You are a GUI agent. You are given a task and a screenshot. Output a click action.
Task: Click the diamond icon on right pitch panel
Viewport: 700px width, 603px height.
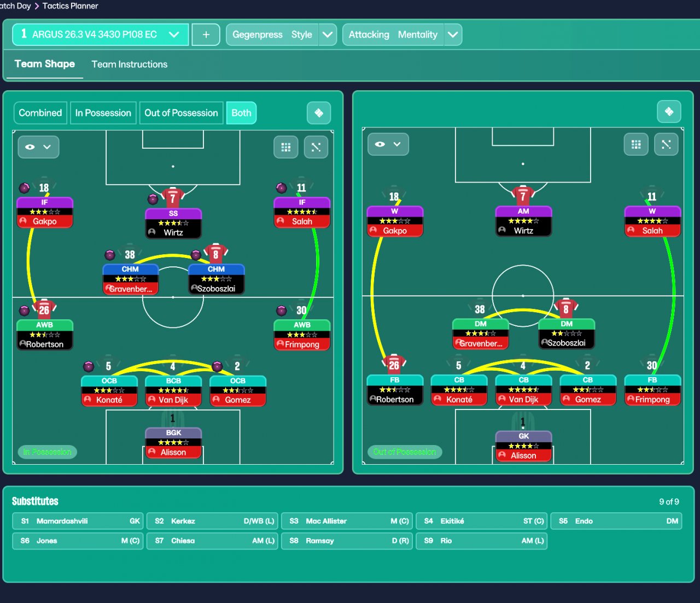point(669,112)
